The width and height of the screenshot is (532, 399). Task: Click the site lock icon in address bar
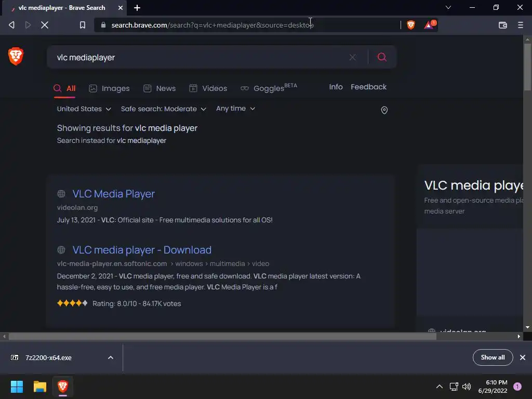(103, 25)
